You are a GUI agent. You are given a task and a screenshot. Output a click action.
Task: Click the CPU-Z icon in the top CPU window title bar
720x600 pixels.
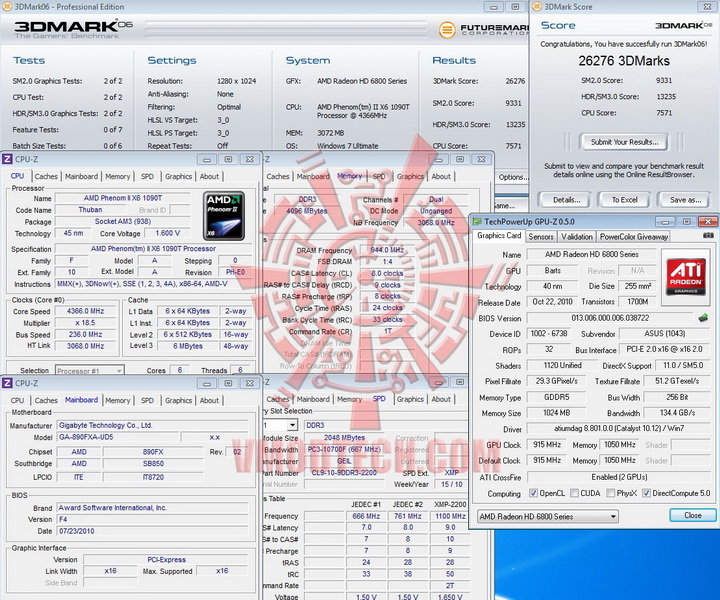8,159
